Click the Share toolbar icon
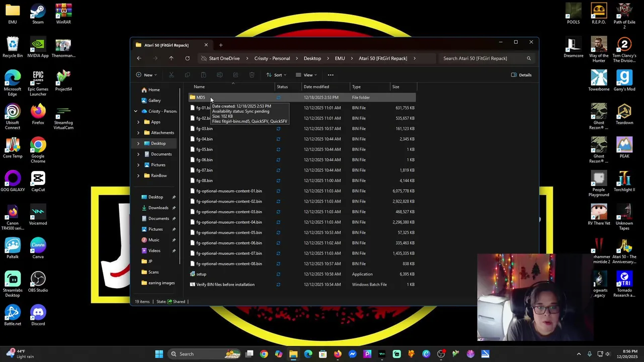Screen dimensions: 644x362 click(x=235, y=75)
